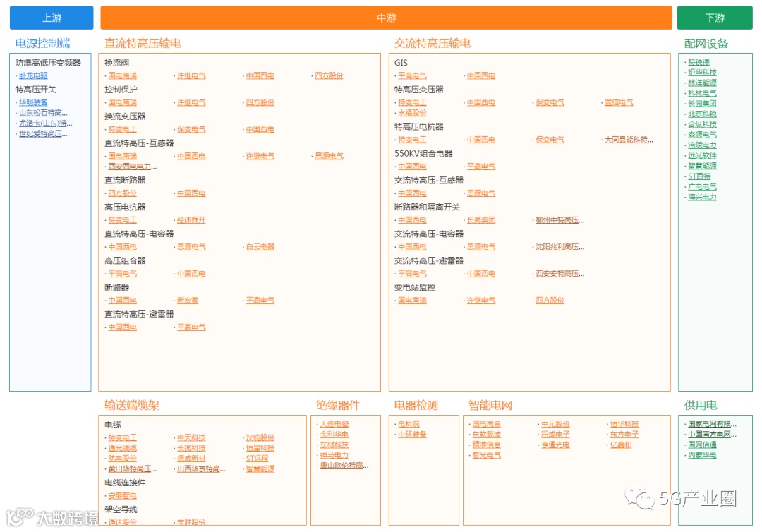Open the 远光软件 link
The width and height of the screenshot is (762, 532).
pos(702,155)
